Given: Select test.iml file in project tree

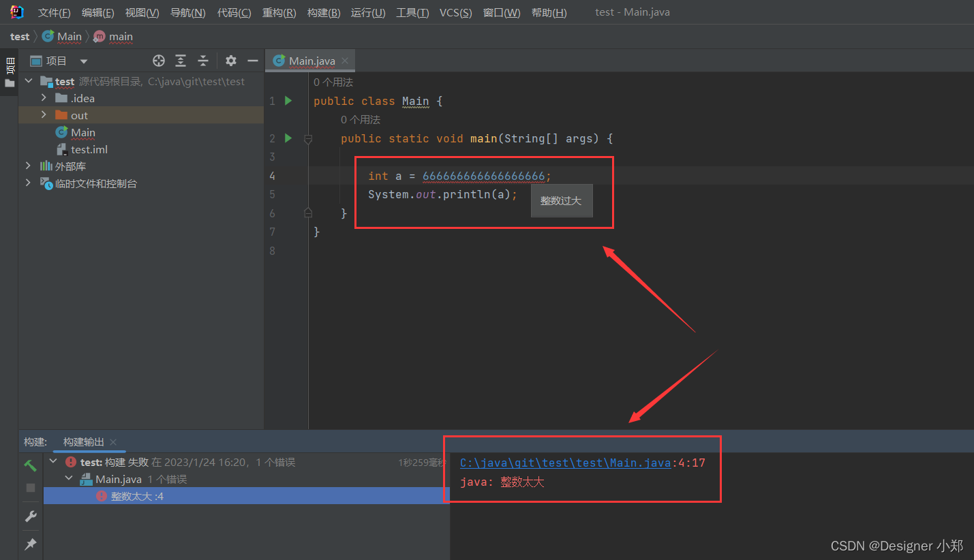Looking at the screenshot, I should click(89, 149).
